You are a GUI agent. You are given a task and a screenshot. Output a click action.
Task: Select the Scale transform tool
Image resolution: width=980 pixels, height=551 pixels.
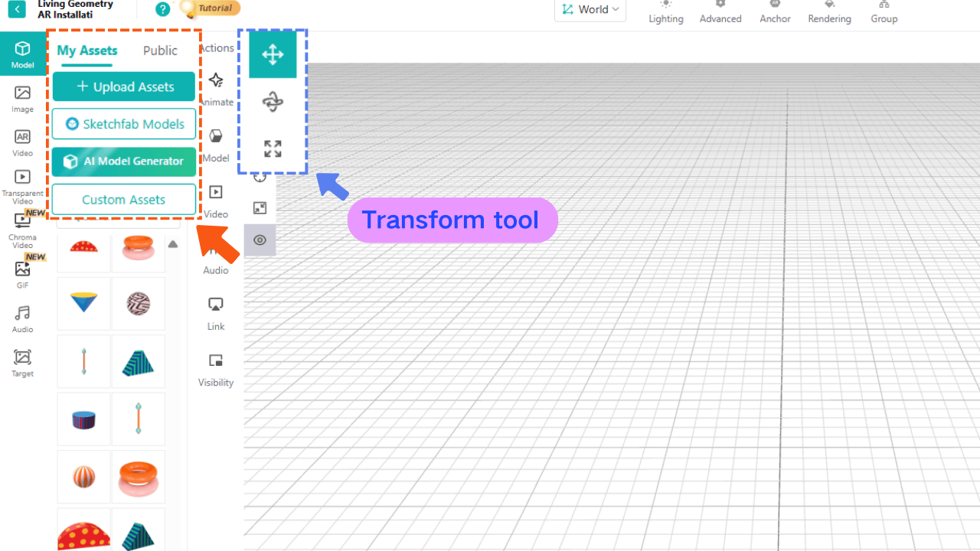(x=273, y=148)
